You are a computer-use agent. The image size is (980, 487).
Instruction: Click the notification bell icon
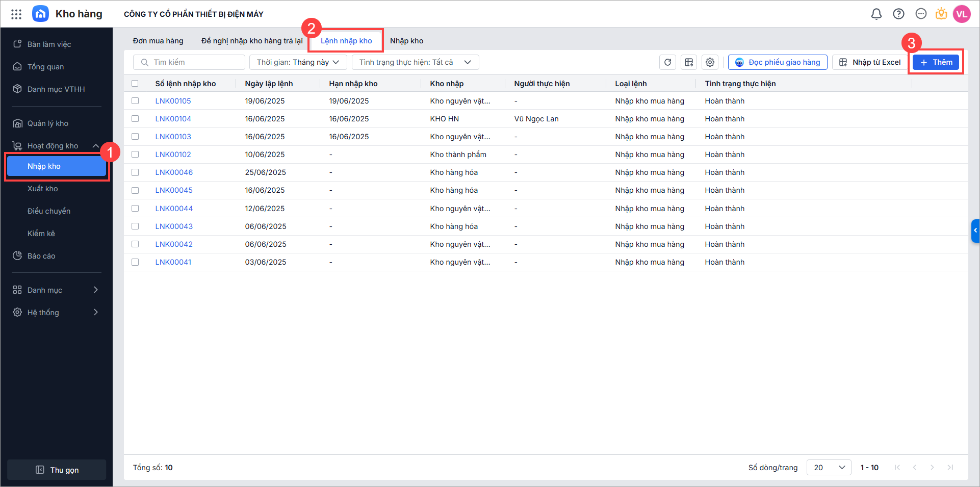click(876, 14)
